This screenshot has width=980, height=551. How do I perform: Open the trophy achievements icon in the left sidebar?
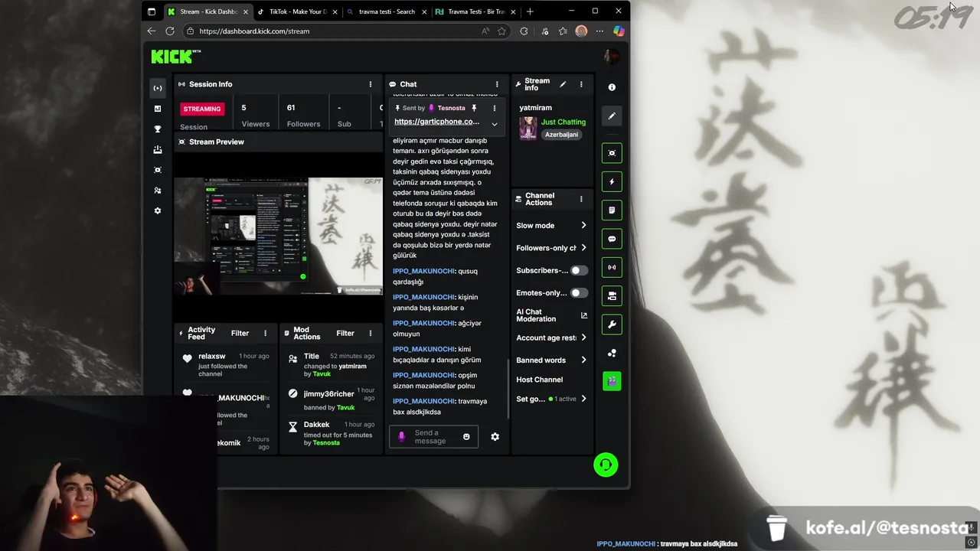coord(158,129)
